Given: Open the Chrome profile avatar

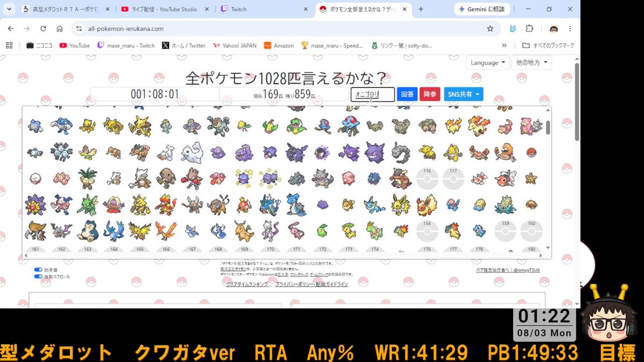Looking at the screenshot, I should [554, 28].
